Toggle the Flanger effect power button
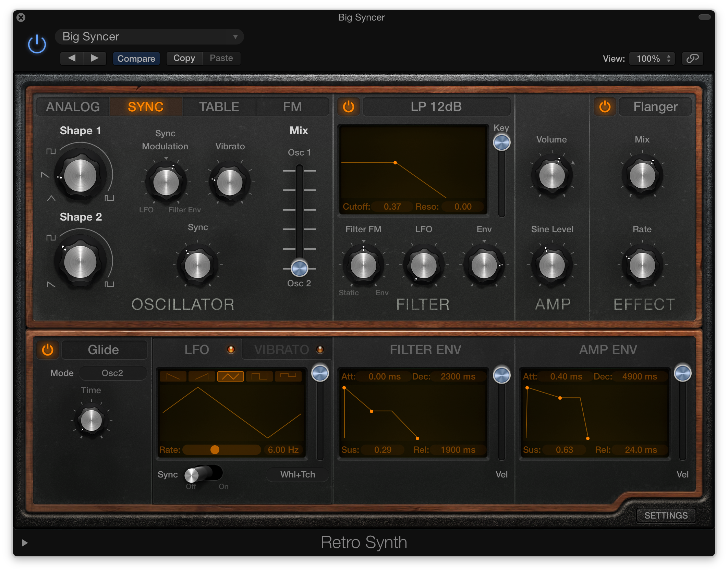Image resolution: width=728 pixels, height=572 pixels. point(605,107)
